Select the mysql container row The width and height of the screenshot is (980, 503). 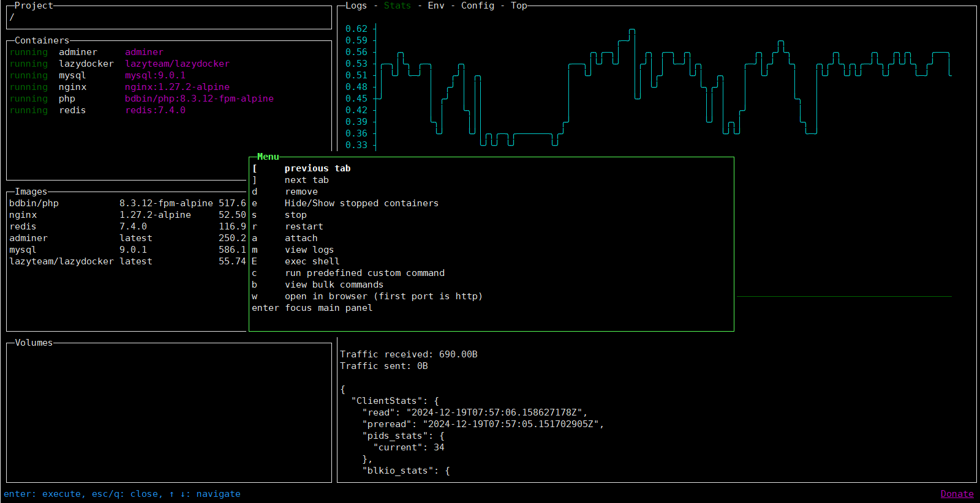click(x=169, y=75)
